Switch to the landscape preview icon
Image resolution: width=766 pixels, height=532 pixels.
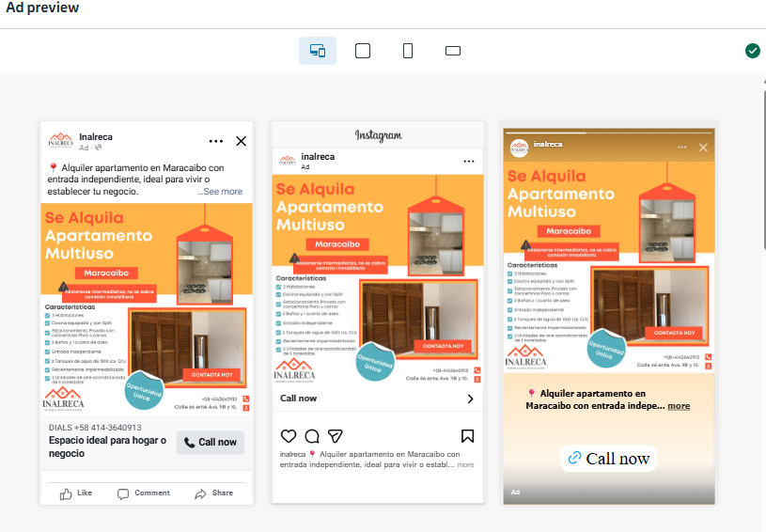453,51
